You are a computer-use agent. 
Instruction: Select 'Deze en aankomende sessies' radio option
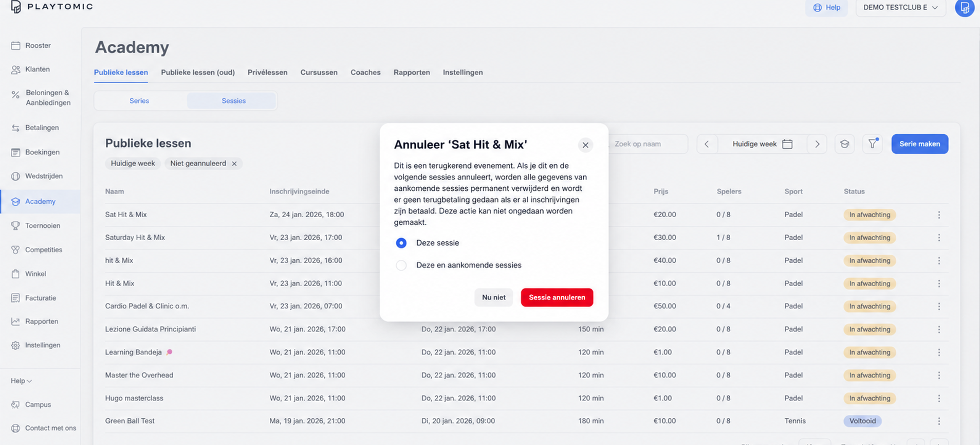pos(401,265)
